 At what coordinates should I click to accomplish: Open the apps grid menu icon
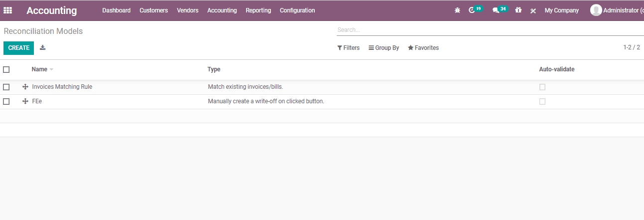[x=8, y=10]
